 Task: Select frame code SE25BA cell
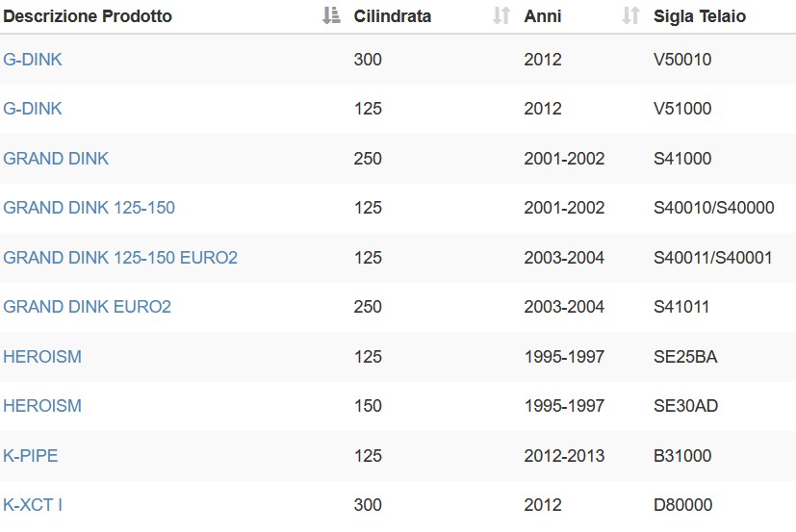pos(685,356)
